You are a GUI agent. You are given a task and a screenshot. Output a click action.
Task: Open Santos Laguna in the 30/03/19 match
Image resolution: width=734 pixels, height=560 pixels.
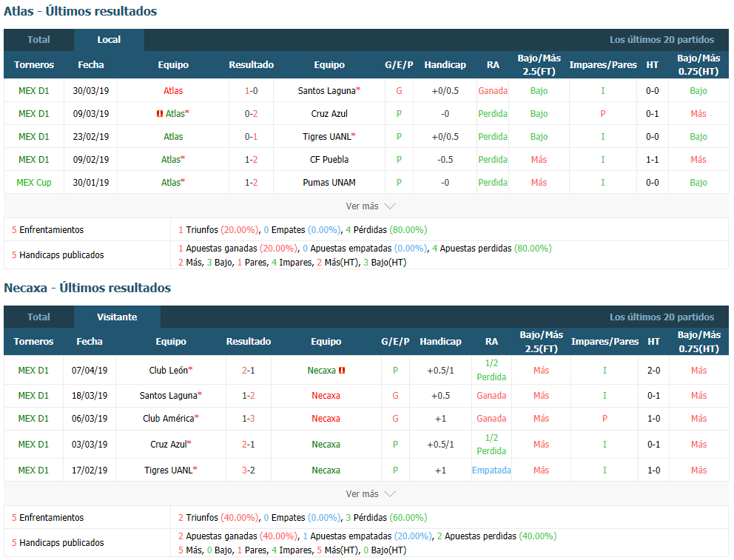327,91
